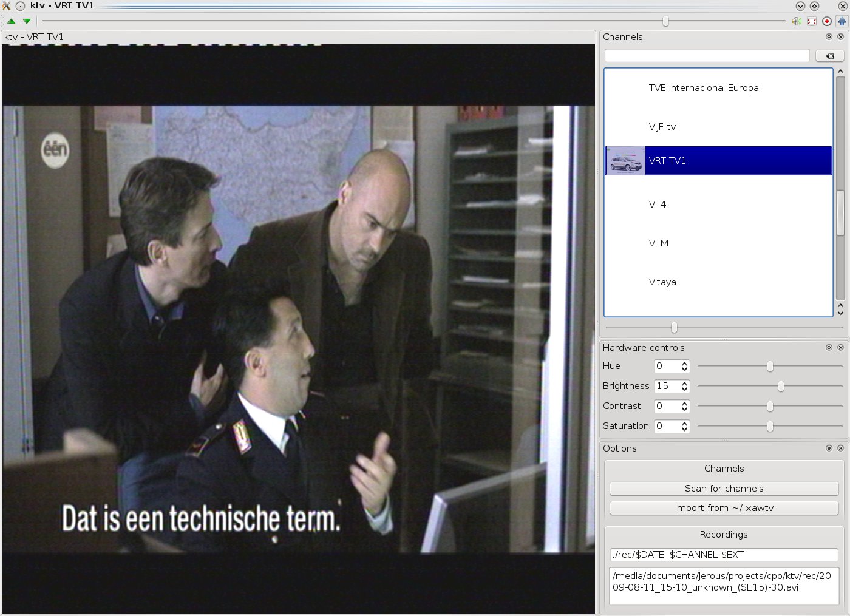The height and width of the screenshot is (616, 850).
Task: Click the channel search input field
Action: point(707,56)
